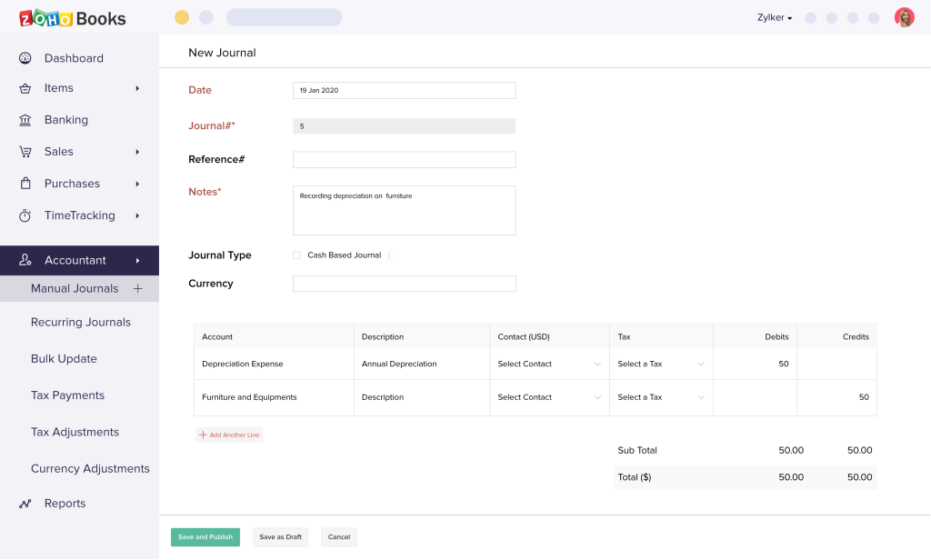Click Save and Publish button

(205, 537)
